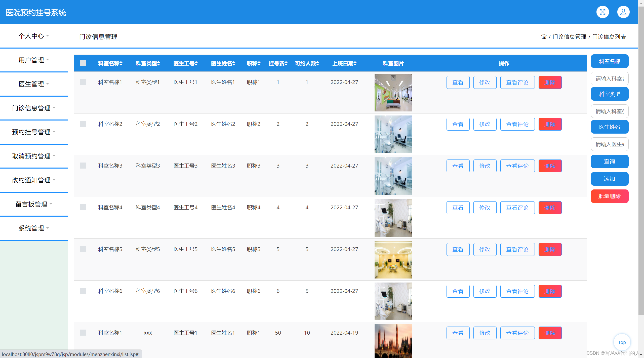Open the user profile icon in header
This screenshot has height=358, width=644.
pyautogui.click(x=623, y=12)
